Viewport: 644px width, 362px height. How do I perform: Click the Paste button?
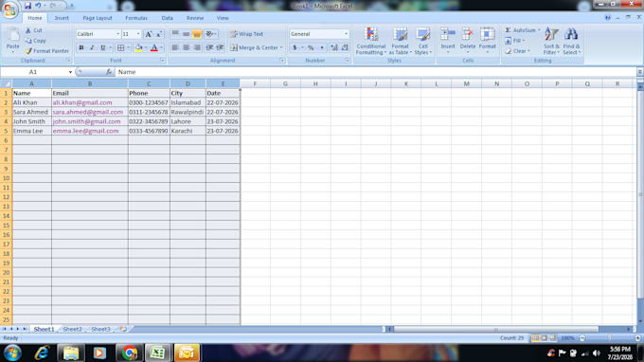coord(12,40)
